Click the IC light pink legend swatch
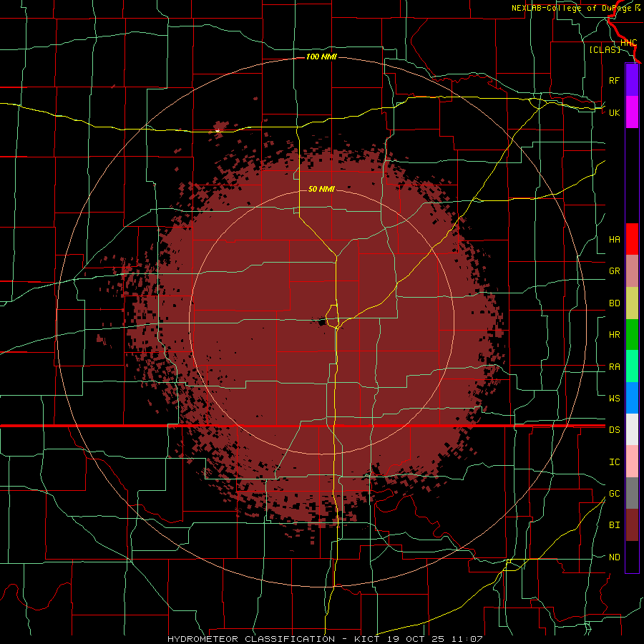This screenshot has width=644, height=644. (632, 462)
